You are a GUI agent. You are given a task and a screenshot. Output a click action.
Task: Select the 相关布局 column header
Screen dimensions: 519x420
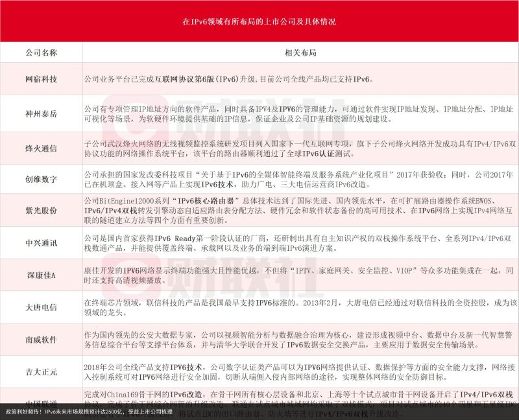300,52
